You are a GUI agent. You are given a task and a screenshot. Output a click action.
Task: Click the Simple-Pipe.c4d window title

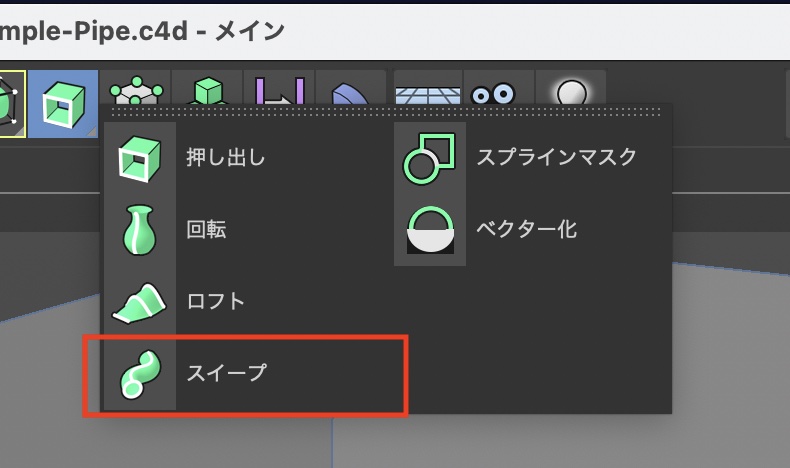click(142, 31)
